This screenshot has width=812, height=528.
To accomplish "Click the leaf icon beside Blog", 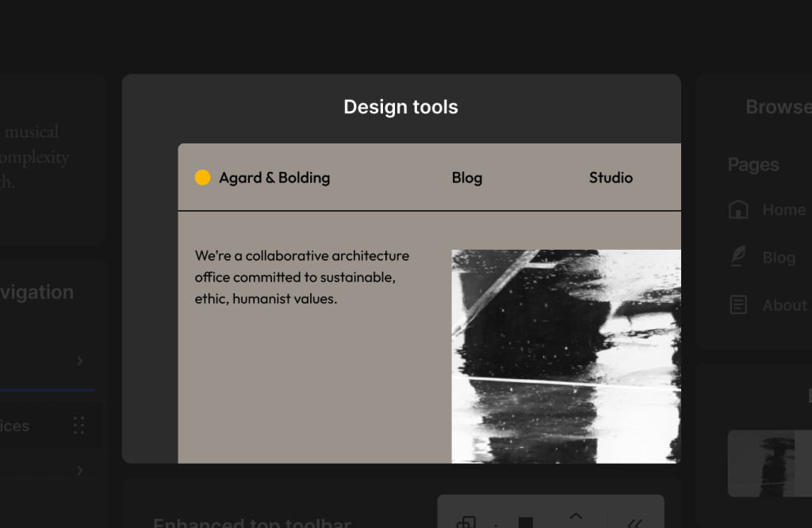I will 737,257.
